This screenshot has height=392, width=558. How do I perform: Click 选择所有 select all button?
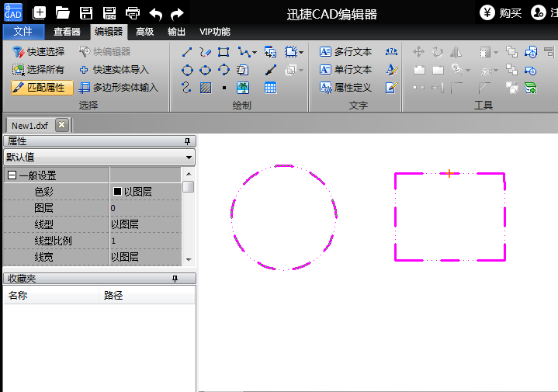coord(38,70)
